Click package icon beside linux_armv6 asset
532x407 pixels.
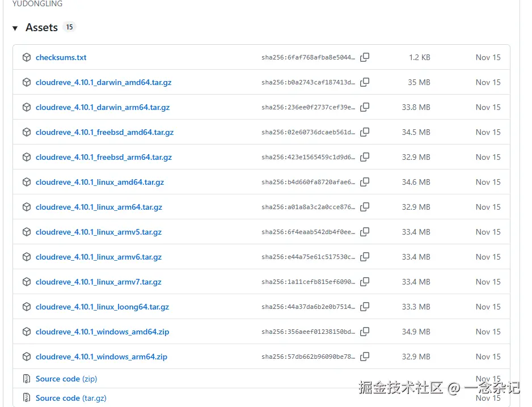coord(27,257)
